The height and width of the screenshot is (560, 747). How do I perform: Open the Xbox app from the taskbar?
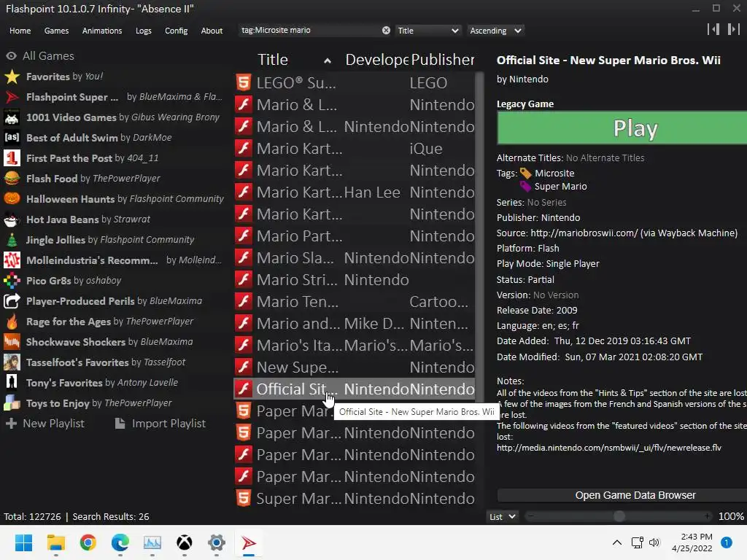click(x=185, y=542)
